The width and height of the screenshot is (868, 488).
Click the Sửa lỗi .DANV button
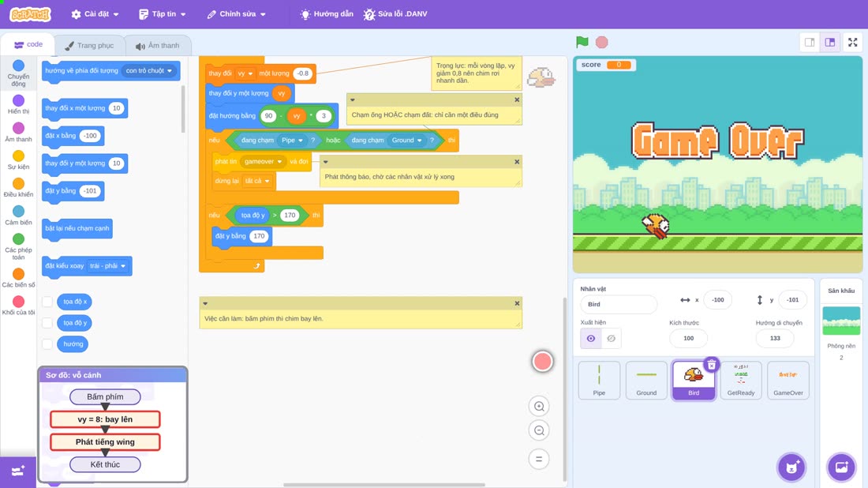(x=395, y=14)
